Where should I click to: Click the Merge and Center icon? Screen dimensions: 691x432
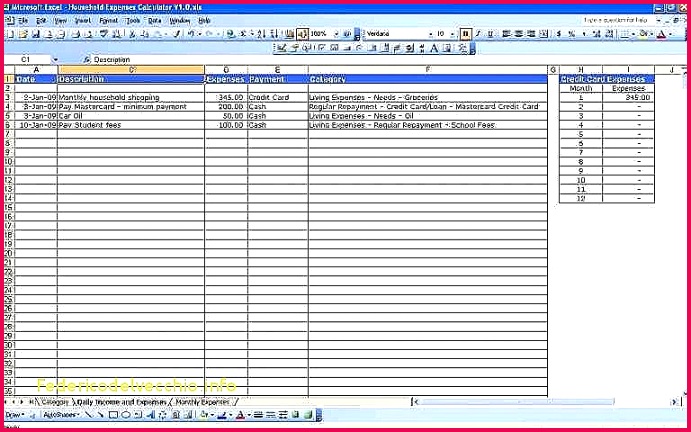pos(544,34)
